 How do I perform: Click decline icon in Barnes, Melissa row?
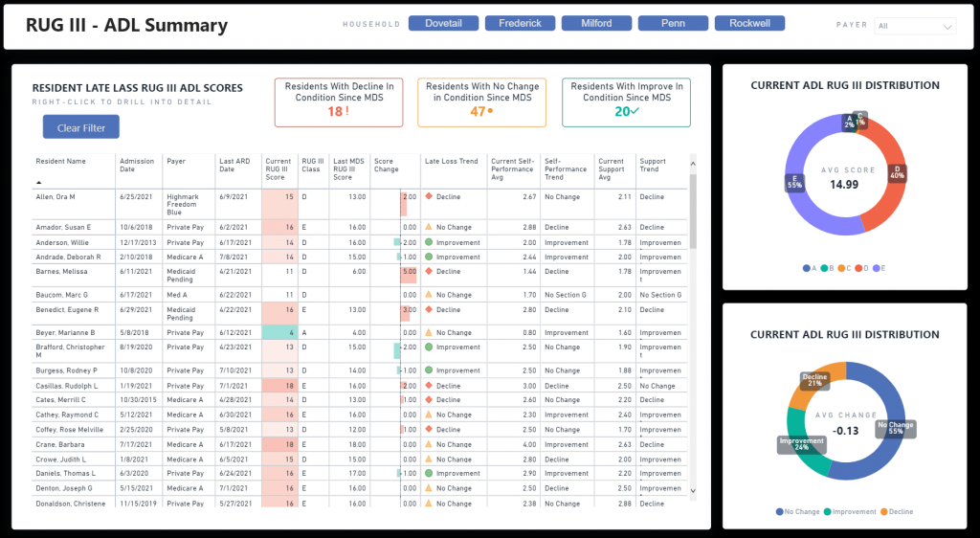click(x=429, y=271)
